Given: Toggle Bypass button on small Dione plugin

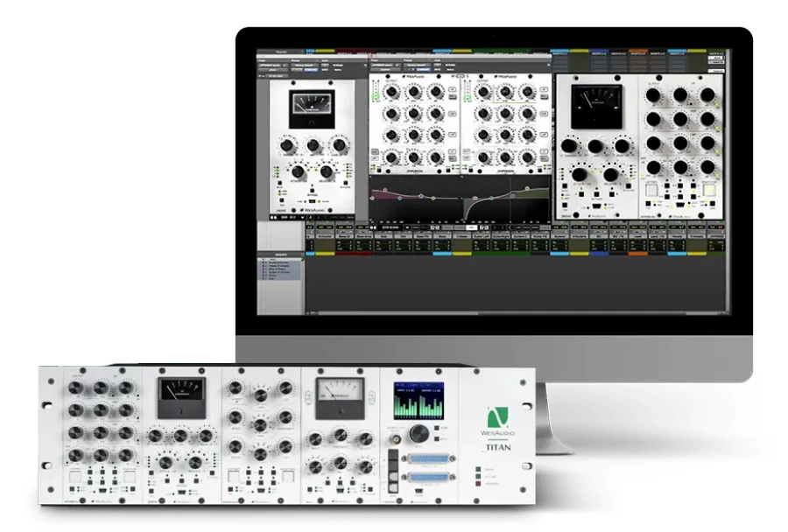Looking at the screenshot, I should tap(312, 191).
